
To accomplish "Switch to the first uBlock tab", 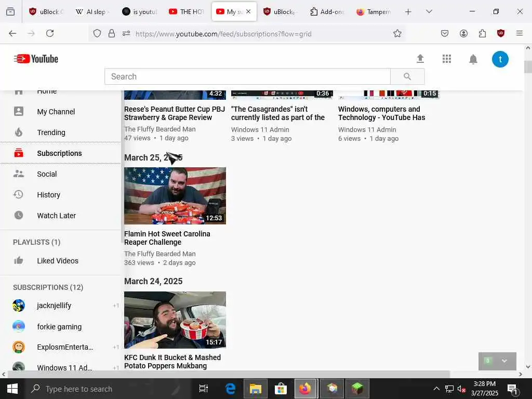I will pyautogui.click(x=47, y=11).
